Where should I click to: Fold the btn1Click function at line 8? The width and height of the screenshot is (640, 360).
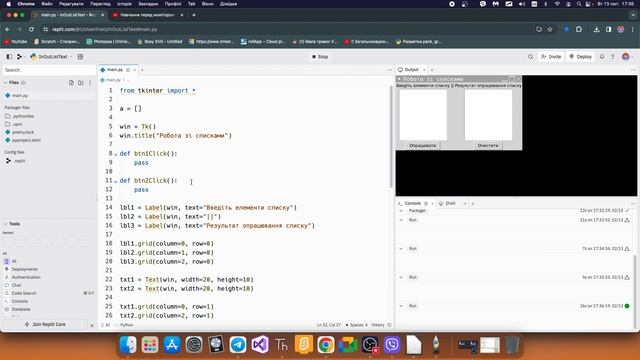point(116,154)
